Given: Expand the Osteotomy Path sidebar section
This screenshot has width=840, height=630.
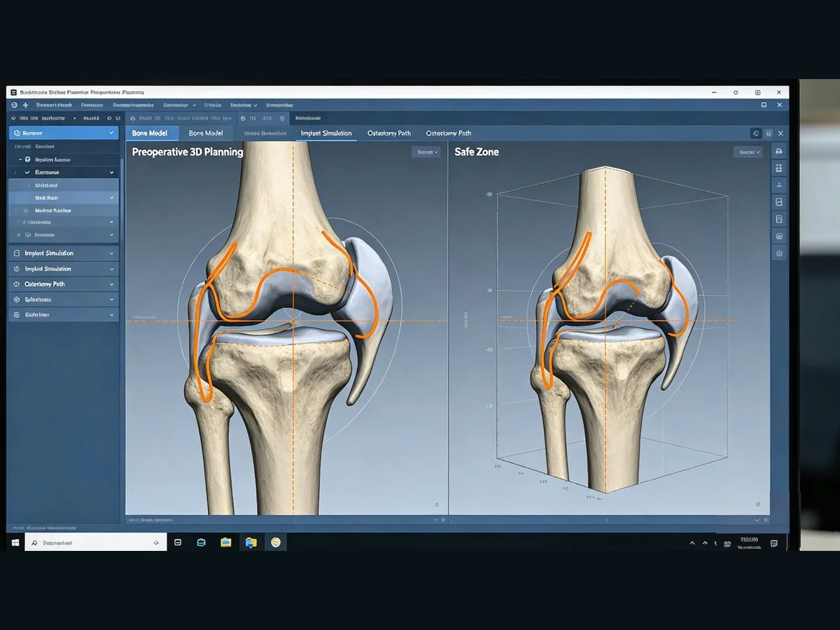Looking at the screenshot, I should point(111,284).
